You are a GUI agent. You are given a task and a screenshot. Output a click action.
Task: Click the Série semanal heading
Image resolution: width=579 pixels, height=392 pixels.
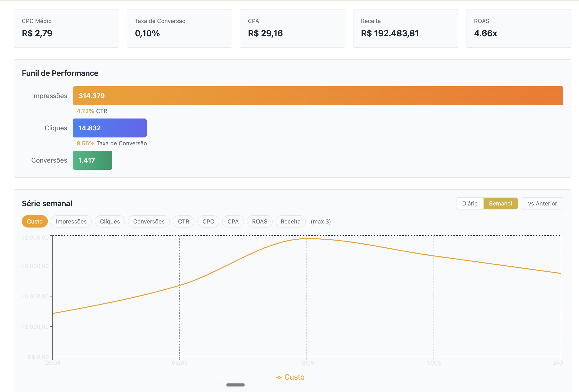point(47,203)
